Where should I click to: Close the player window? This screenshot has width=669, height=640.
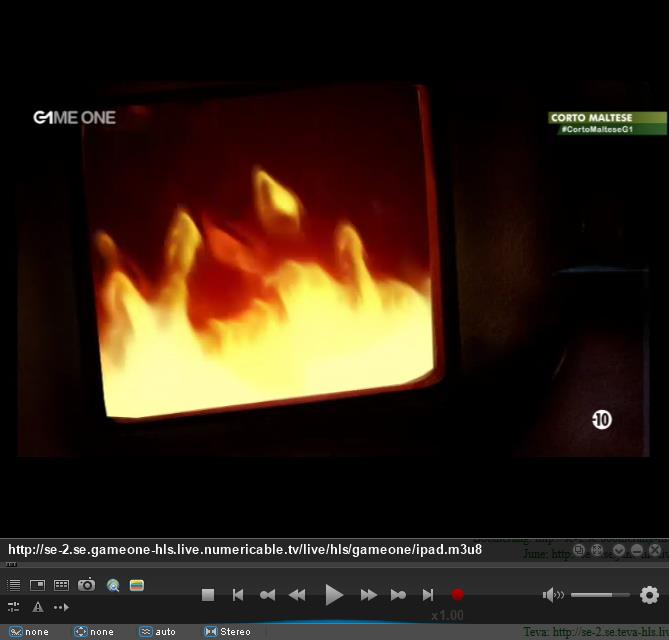click(655, 550)
